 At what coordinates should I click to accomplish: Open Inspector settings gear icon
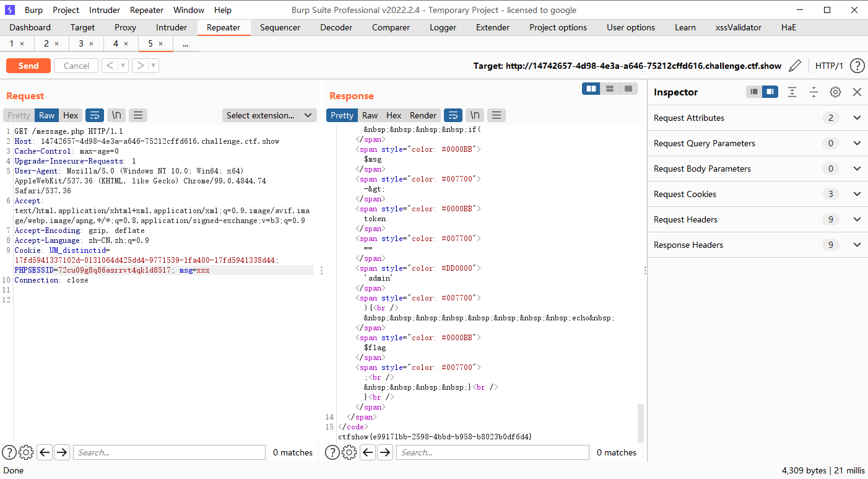pyautogui.click(x=835, y=92)
